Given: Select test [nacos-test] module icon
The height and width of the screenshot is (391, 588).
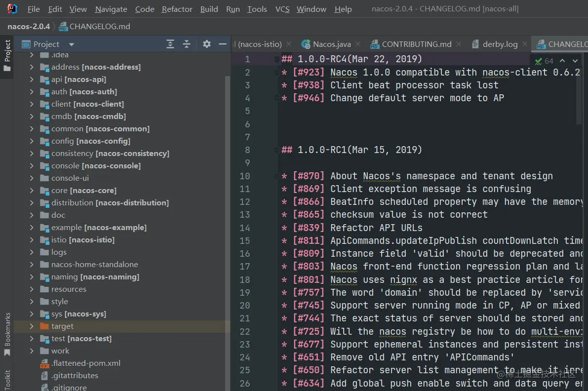Looking at the screenshot, I should [x=44, y=339].
